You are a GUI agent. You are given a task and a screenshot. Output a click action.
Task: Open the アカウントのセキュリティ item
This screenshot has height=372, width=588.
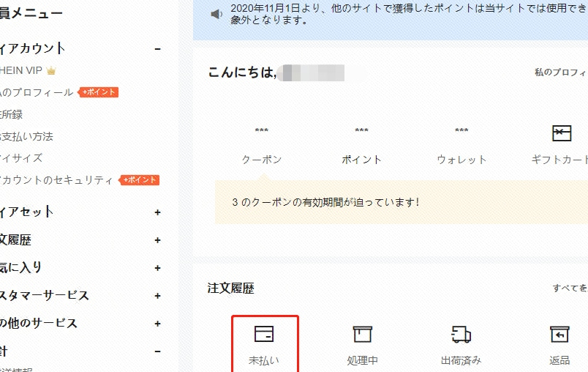pos(56,180)
